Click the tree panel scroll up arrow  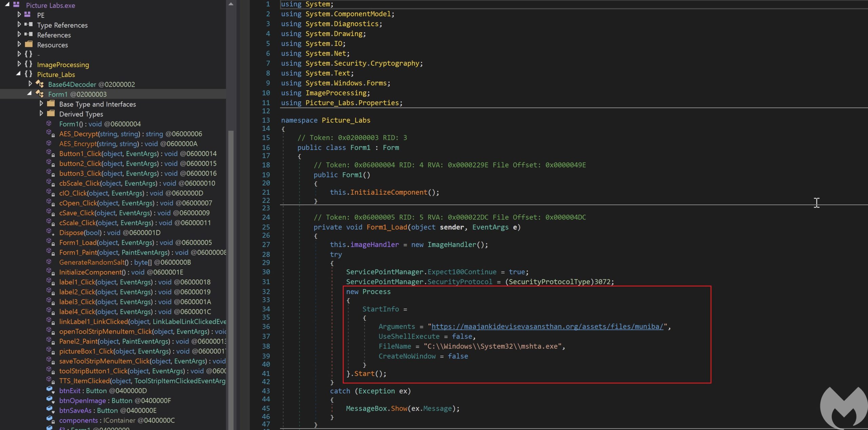point(231,4)
